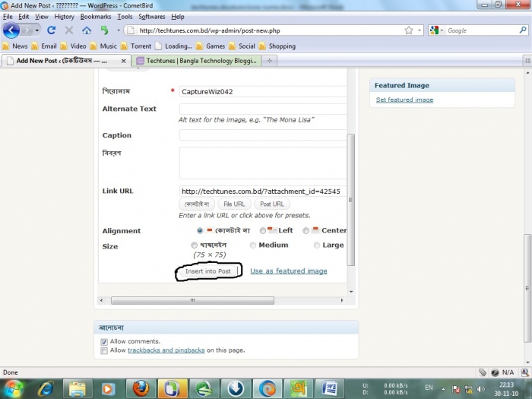532x399 pixels.
Task: Select Left alignment radio button
Action: (x=263, y=231)
